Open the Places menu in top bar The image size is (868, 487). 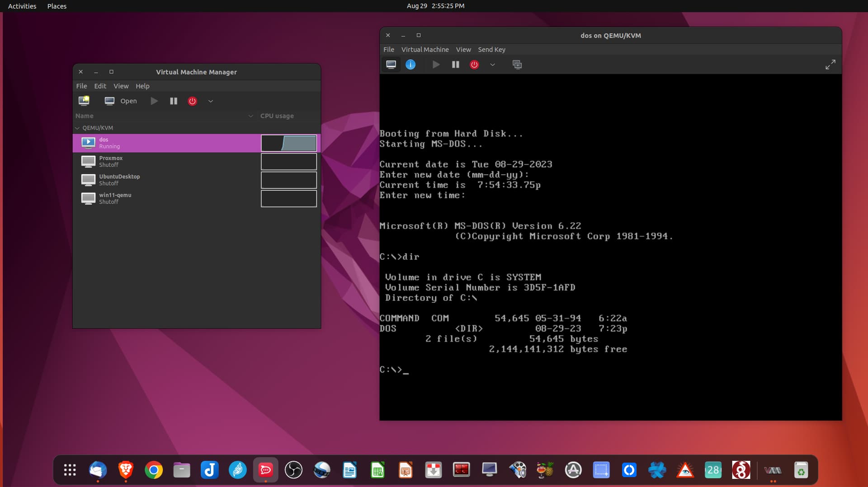[57, 6]
